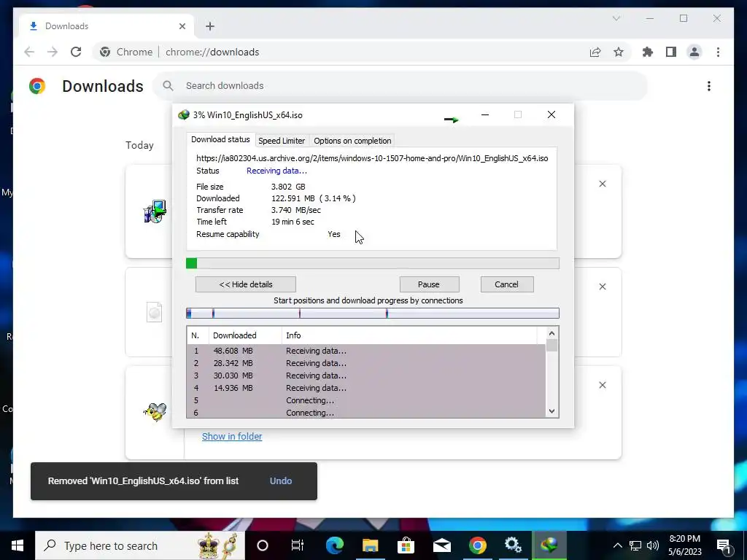Open Chrome side panel icon
Screen dimensions: 747x560
click(671, 52)
